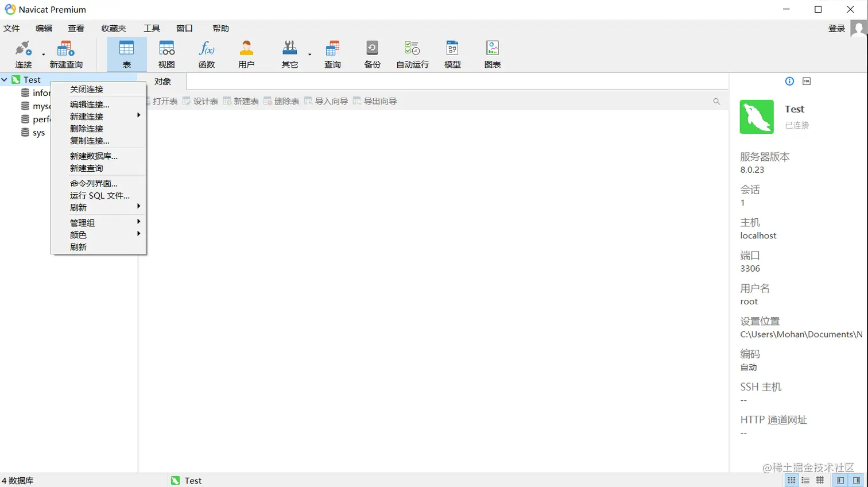Choose 关闭连接 in the context menu
Screen dimensions: 868x487
(x=98, y=90)
